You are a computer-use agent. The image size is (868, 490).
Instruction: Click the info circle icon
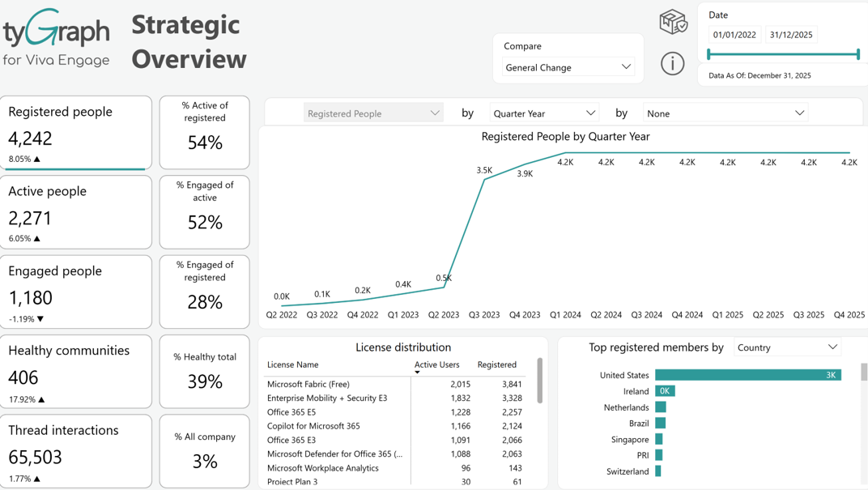point(673,64)
